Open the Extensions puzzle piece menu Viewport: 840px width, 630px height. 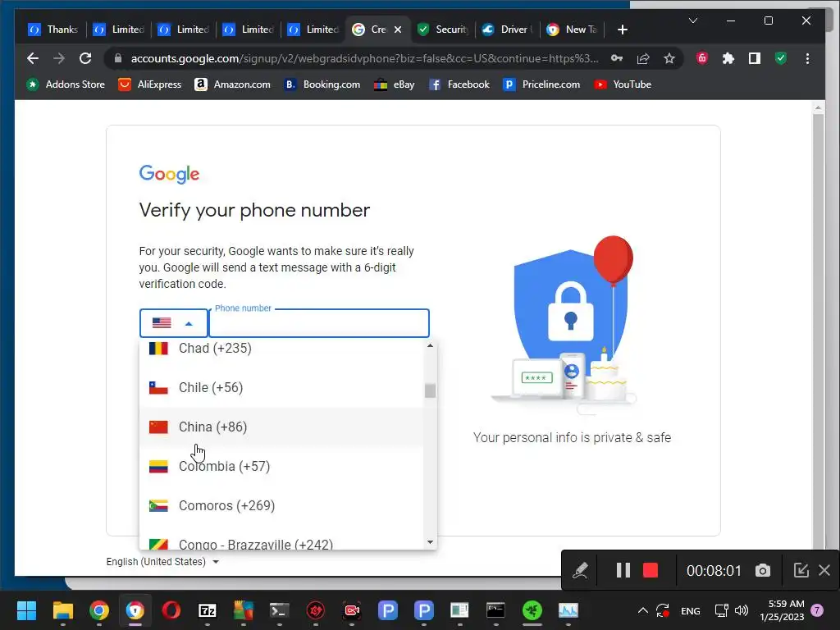tap(728, 58)
